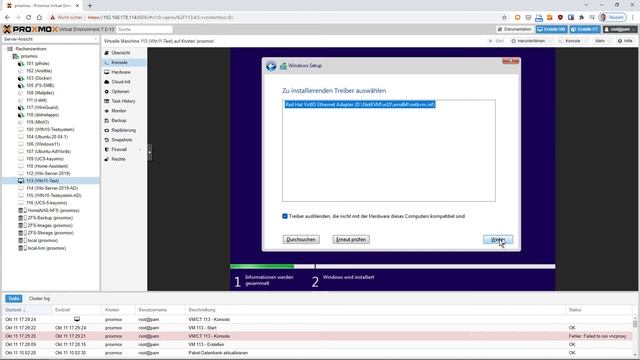This screenshot has height=360, width=640.
Task: Switch to the Tasks tab
Action: click(x=13, y=299)
